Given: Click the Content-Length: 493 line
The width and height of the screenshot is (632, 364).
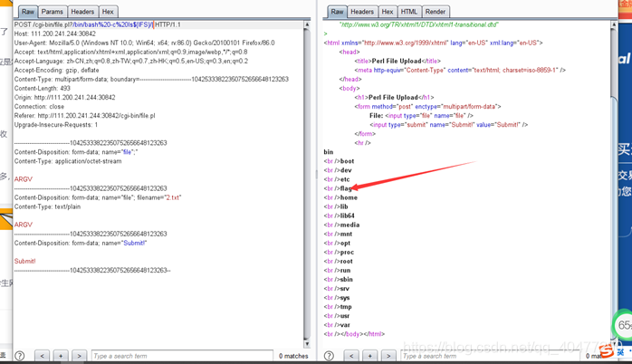Looking at the screenshot, I should click(x=43, y=88).
